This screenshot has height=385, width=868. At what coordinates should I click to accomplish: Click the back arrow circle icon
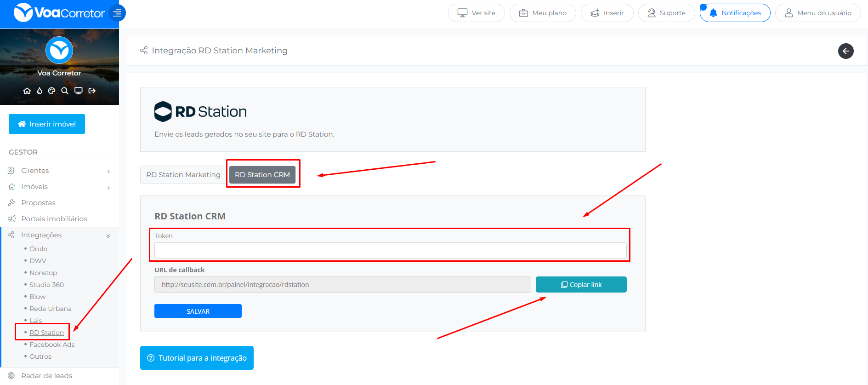point(845,51)
